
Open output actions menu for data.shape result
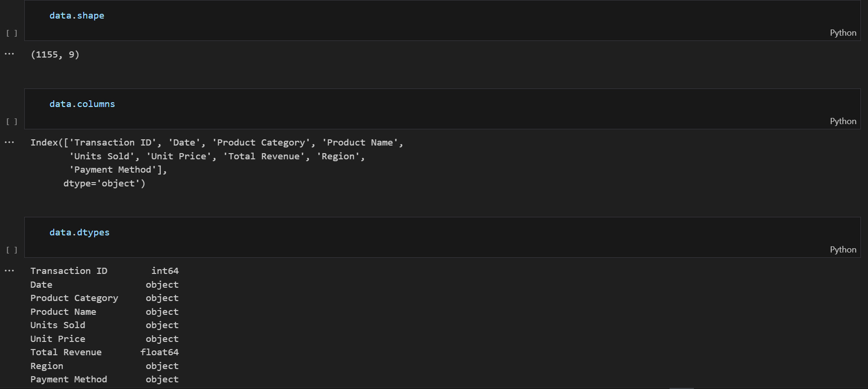[9, 54]
